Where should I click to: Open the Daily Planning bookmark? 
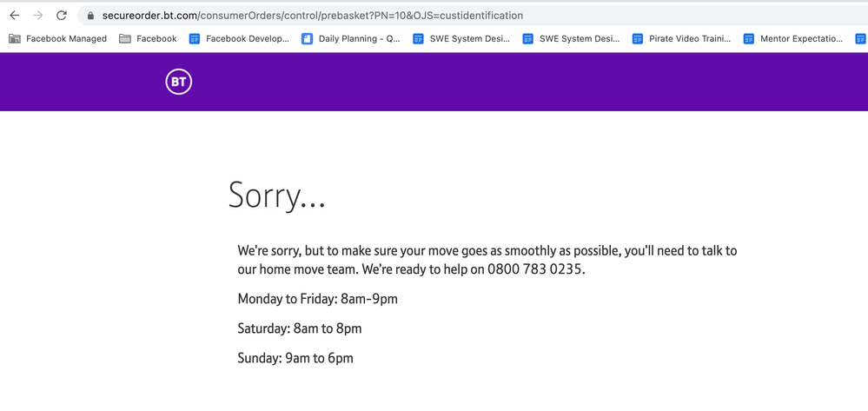[350, 39]
